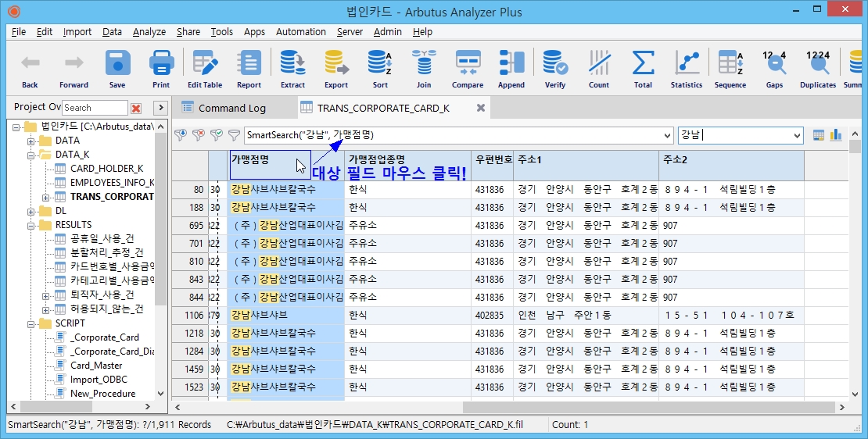Image resolution: width=868 pixels, height=439 pixels.
Task: Collapse the DATA_K folder
Action: tap(30, 155)
